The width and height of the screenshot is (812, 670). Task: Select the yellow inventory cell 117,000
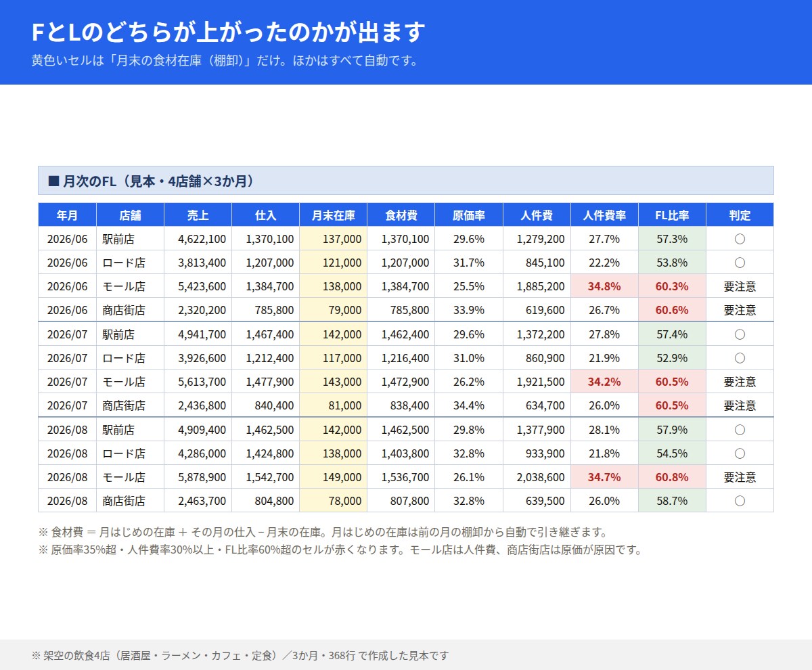click(333, 358)
